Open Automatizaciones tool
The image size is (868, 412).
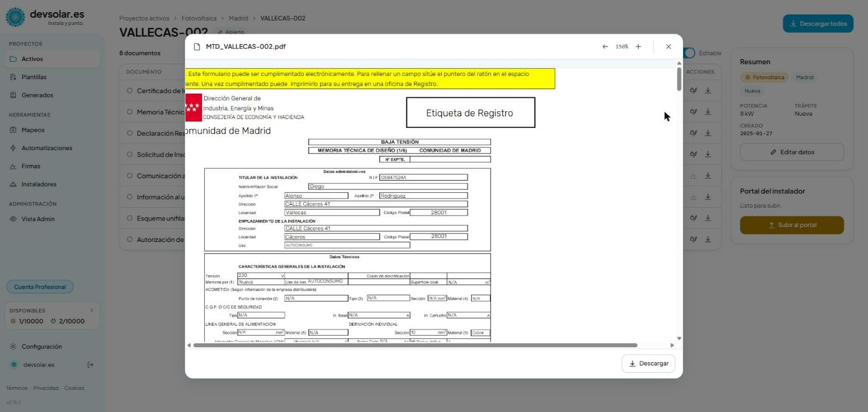52,148
